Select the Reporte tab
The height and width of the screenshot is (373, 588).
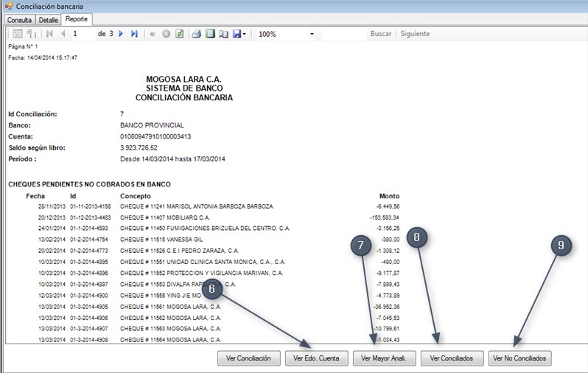[x=77, y=19]
